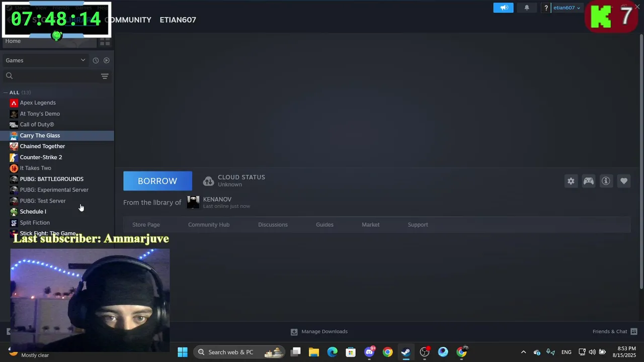This screenshot has height=362, width=644.
Task: Open the Guides tab
Action: (x=325, y=225)
